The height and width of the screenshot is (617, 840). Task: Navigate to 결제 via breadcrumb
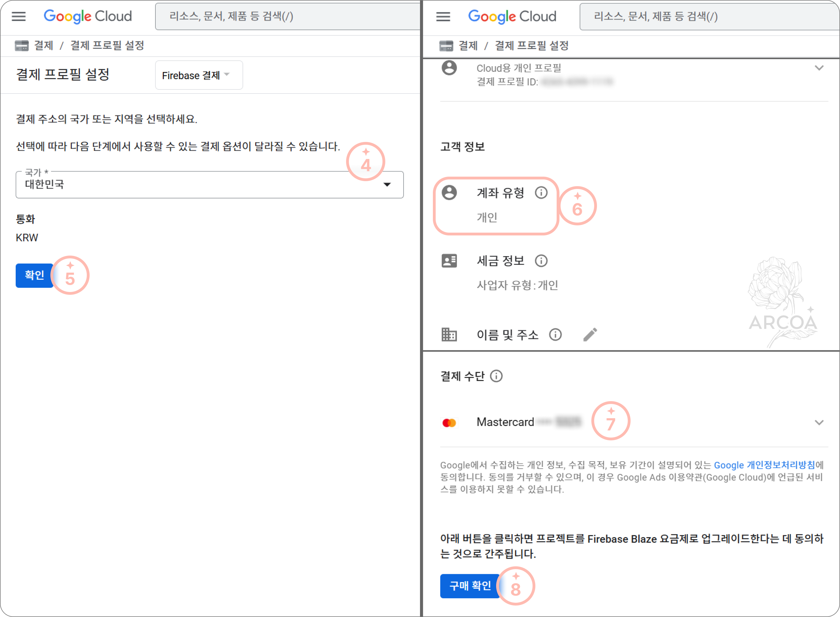[43, 45]
